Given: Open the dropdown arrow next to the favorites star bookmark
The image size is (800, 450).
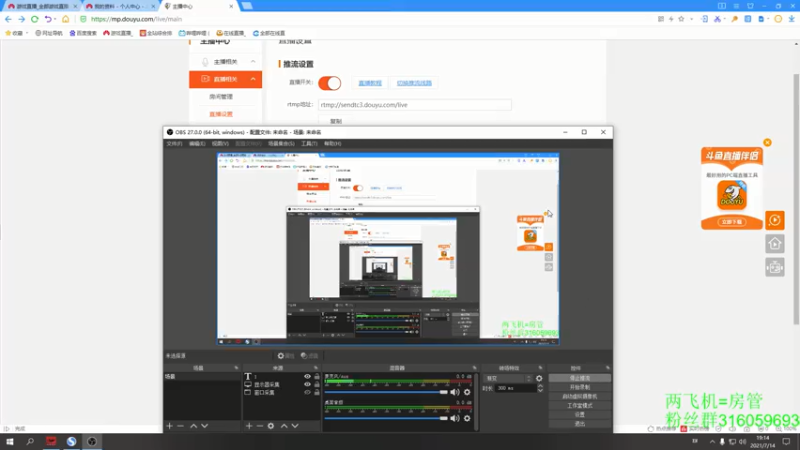Looking at the screenshot, I should (x=27, y=33).
